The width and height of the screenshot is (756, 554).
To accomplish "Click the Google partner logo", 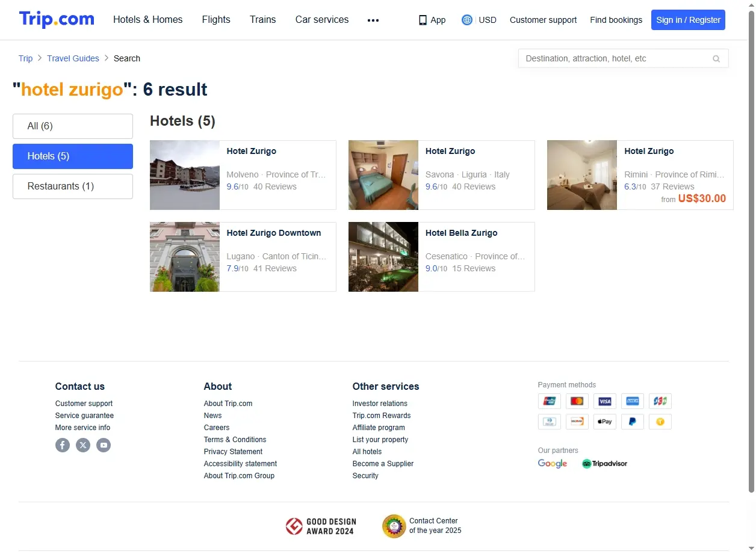I will coord(553,464).
